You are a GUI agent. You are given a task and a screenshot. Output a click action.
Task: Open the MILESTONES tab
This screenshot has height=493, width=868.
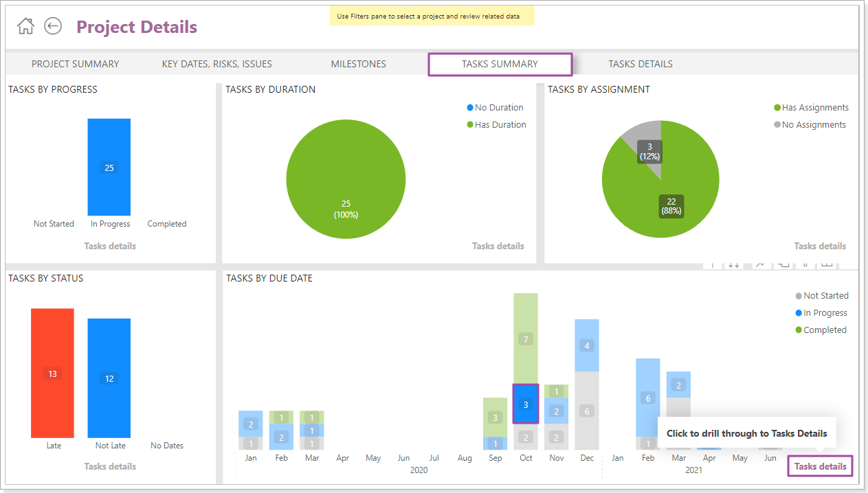(x=358, y=63)
